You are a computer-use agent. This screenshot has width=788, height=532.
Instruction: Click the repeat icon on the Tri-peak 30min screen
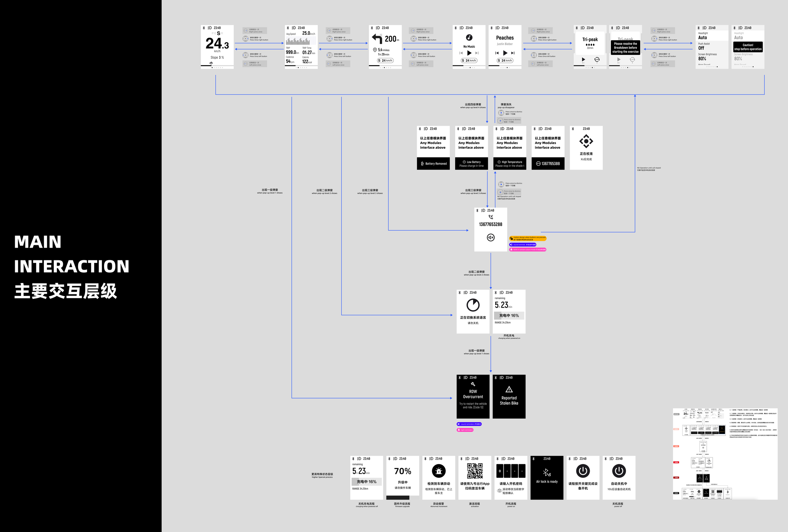click(597, 59)
